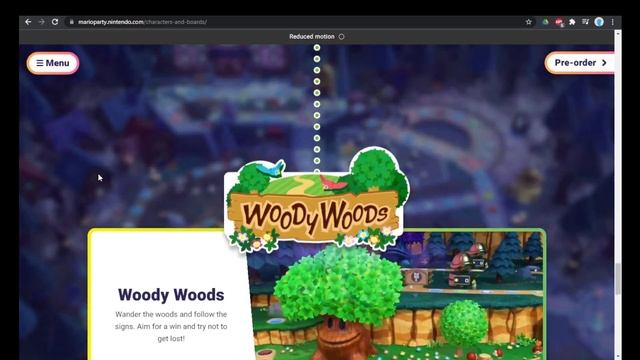Open the Chrome profile avatar
The height and width of the screenshot is (360, 640).
pyautogui.click(x=599, y=22)
